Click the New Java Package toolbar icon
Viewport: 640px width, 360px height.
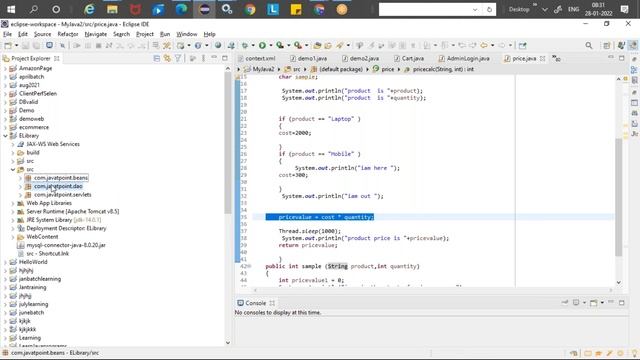[180, 45]
